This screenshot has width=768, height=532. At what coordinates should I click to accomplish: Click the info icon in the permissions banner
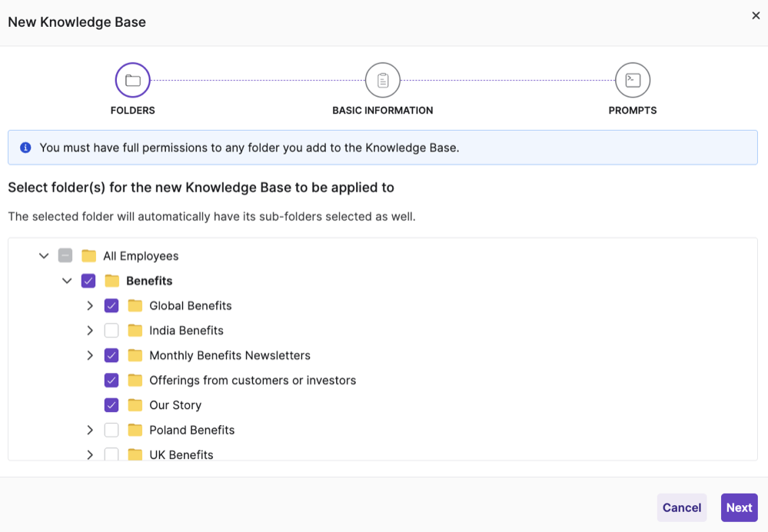pyautogui.click(x=25, y=148)
